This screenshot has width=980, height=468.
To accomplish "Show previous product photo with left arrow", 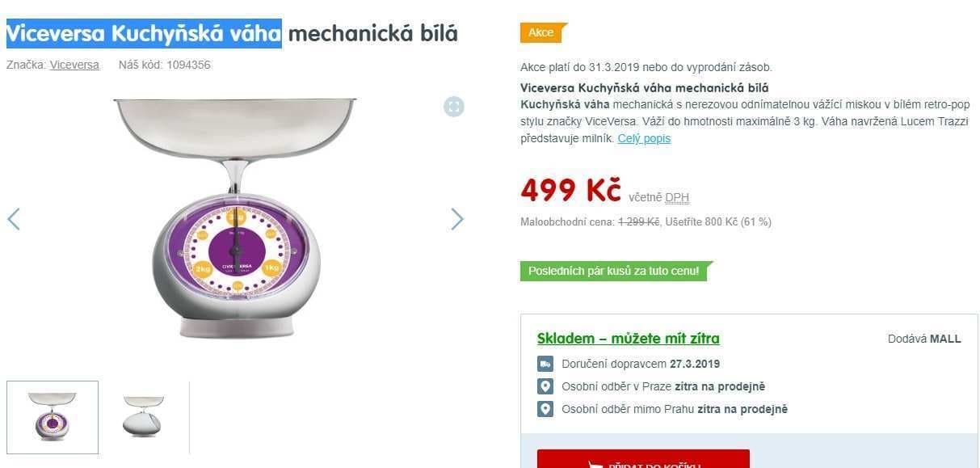I will click(x=14, y=219).
